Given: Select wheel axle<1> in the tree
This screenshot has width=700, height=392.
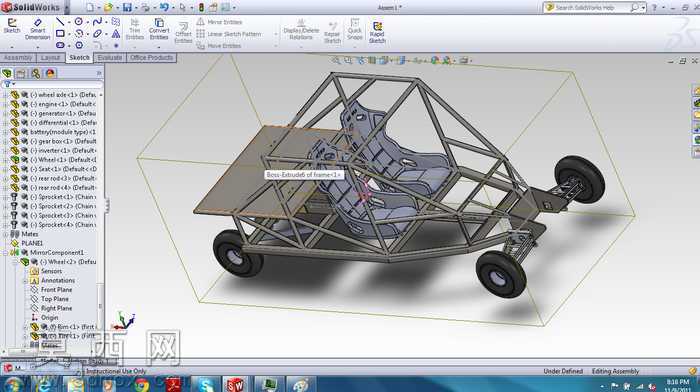Looking at the screenshot, I should [x=62, y=95].
